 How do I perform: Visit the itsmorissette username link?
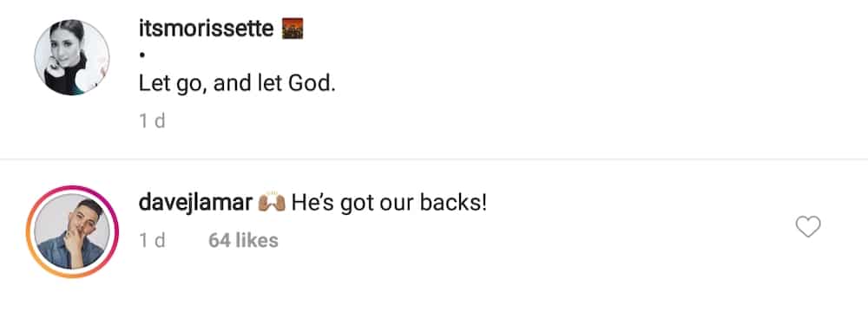coord(207,29)
